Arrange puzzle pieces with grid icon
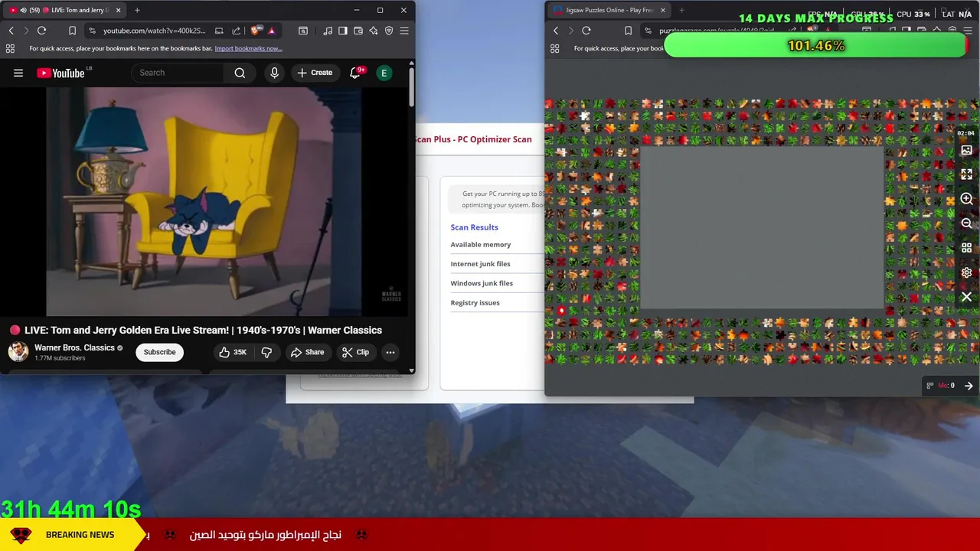The height and width of the screenshot is (551, 980). tap(966, 248)
